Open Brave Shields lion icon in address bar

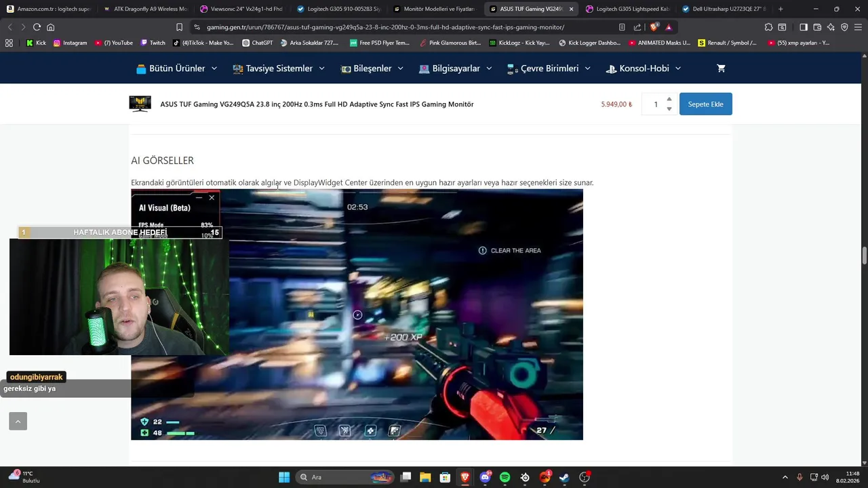[654, 27]
